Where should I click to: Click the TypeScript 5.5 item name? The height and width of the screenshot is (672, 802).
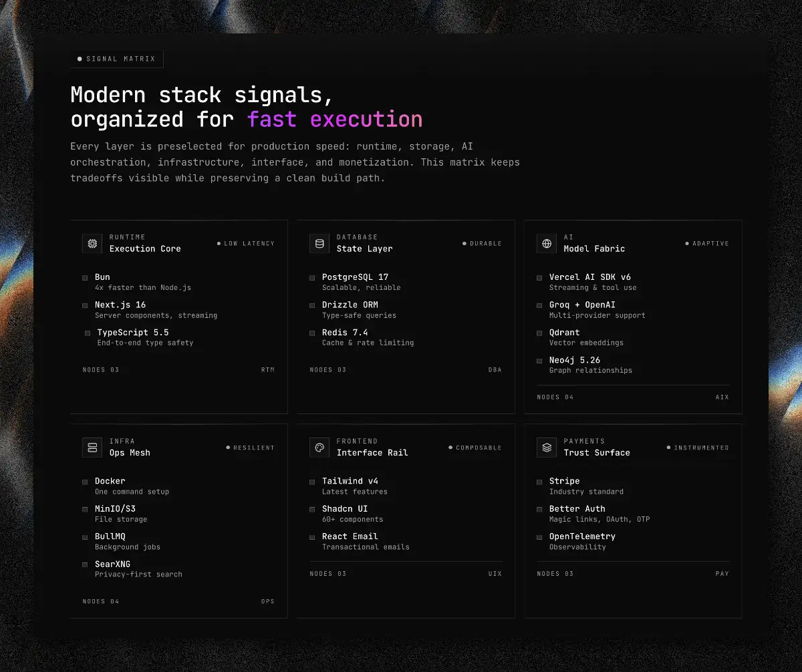[x=133, y=333]
